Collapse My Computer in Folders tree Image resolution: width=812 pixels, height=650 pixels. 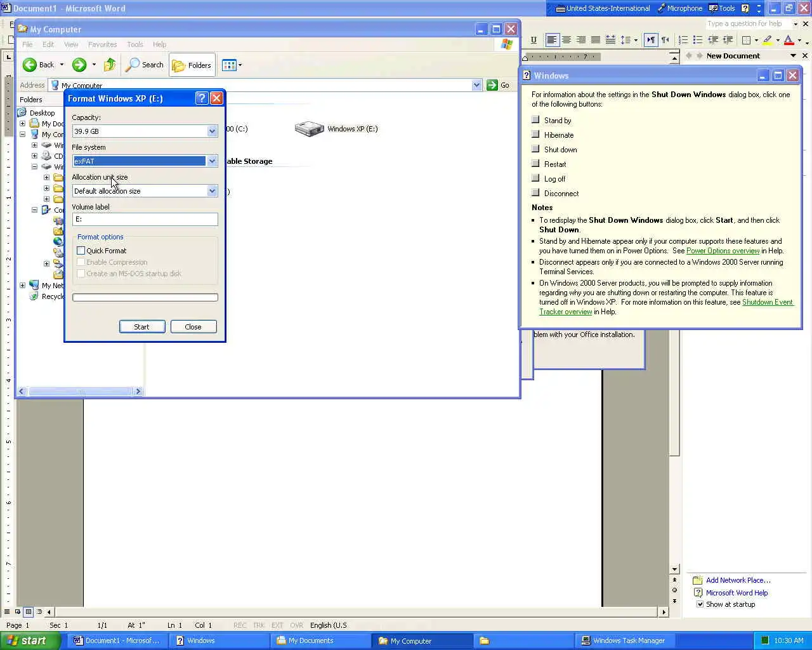[23, 135]
